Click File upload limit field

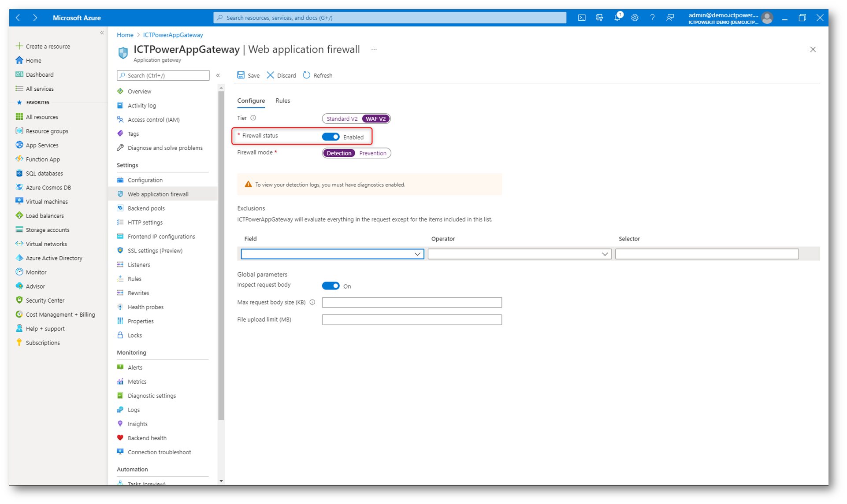pyautogui.click(x=412, y=320)
